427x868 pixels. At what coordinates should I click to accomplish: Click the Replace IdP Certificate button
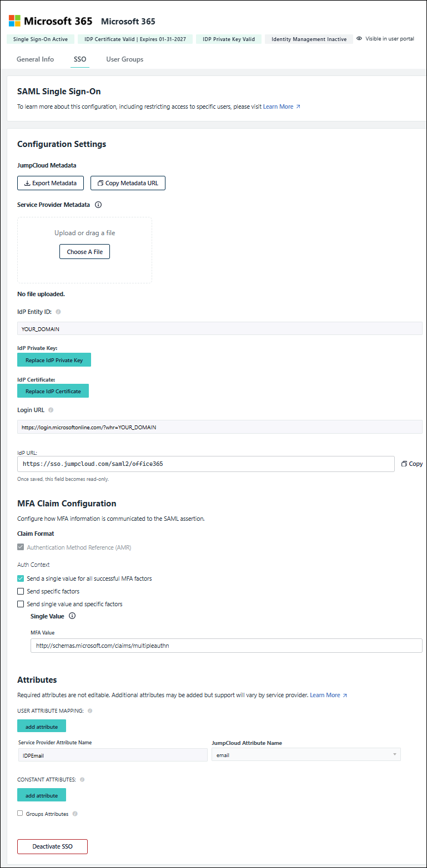tap(53, 390)
